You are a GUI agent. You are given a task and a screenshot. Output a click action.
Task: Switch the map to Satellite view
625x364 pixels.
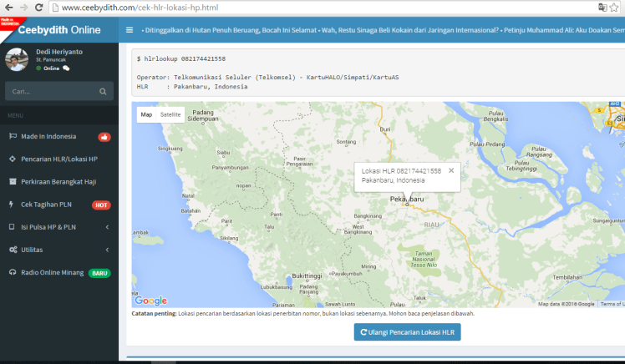170,114
